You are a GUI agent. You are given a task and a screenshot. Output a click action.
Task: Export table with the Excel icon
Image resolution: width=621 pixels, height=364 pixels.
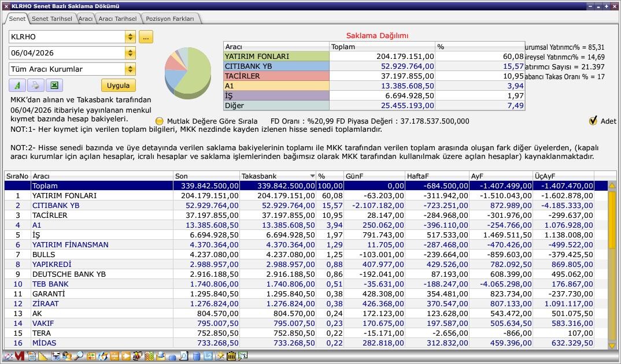[54, 86]
